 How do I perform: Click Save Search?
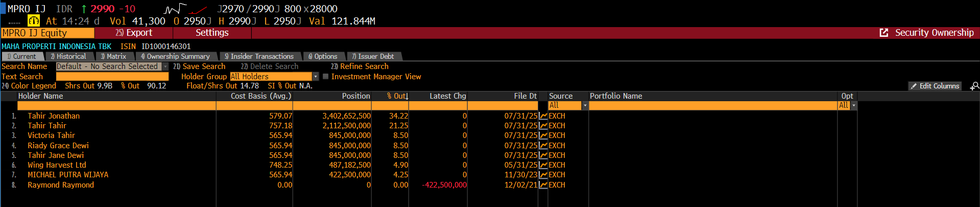click(x=199, y=66)
